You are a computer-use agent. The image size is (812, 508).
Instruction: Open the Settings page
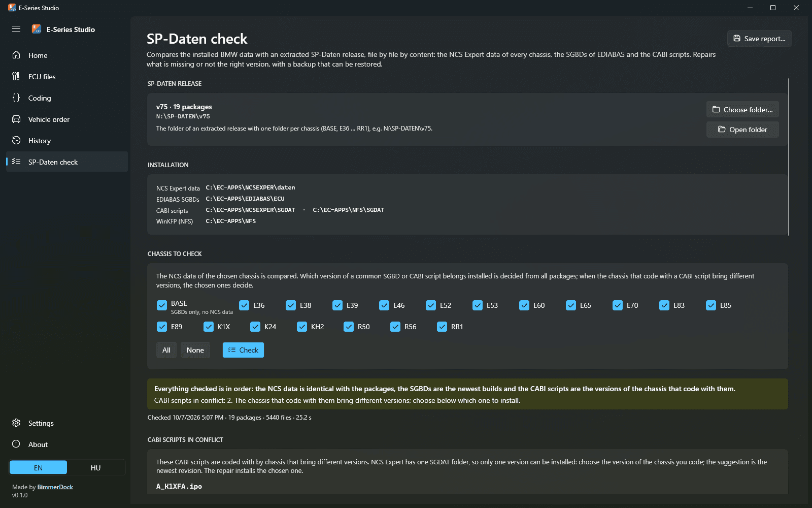coord(67,423)
